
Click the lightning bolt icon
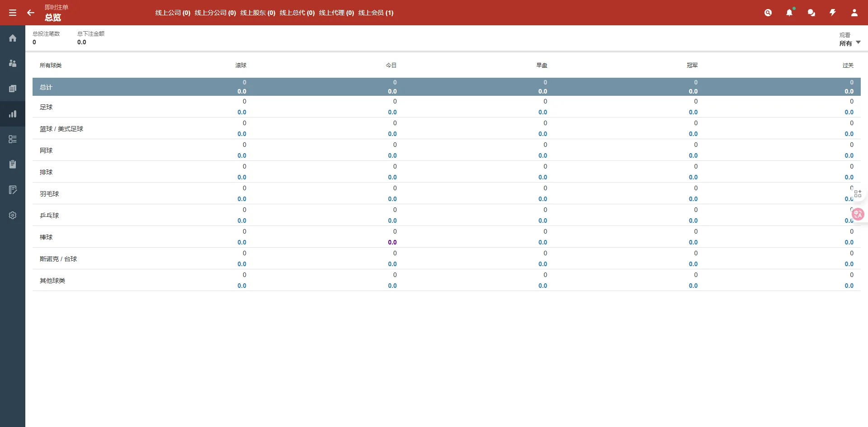point(832,13)
